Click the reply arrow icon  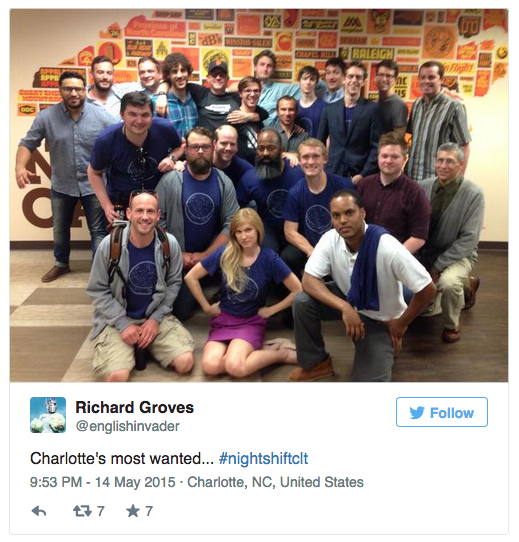(39, 511)
